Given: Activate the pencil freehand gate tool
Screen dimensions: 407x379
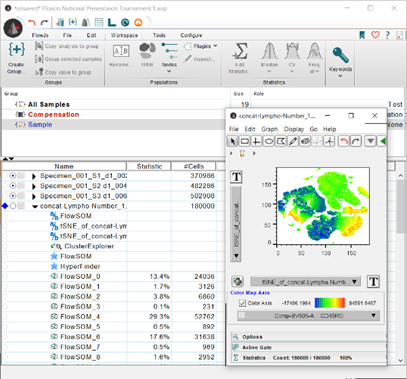Looking at the screenshot, I should tap(293, 141).
